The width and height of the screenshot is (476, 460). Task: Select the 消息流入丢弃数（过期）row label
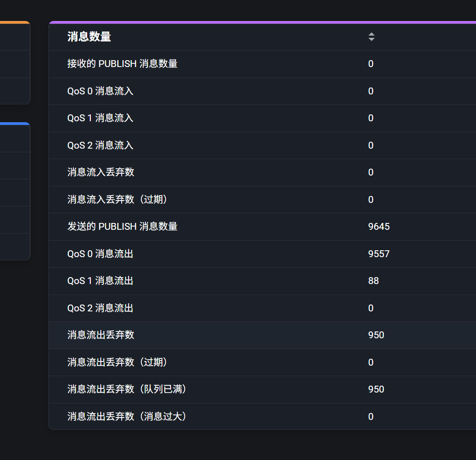coord(118,200)
